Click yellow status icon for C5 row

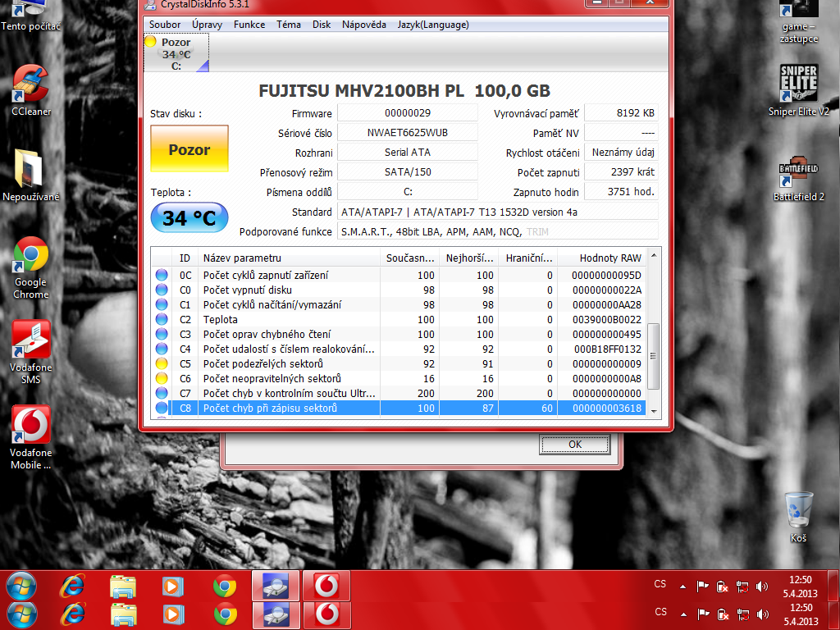(x=162, y=363)
